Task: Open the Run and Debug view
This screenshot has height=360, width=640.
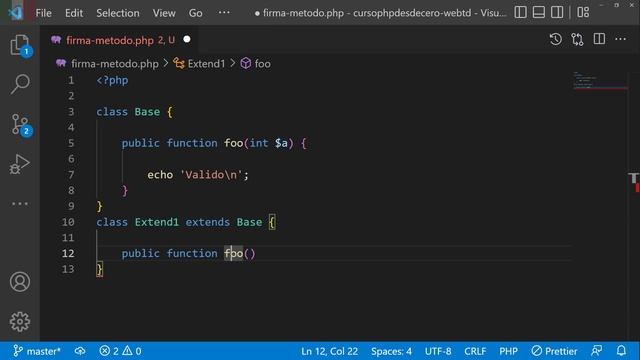Action: pyautogui.click(x=20, y=164)
